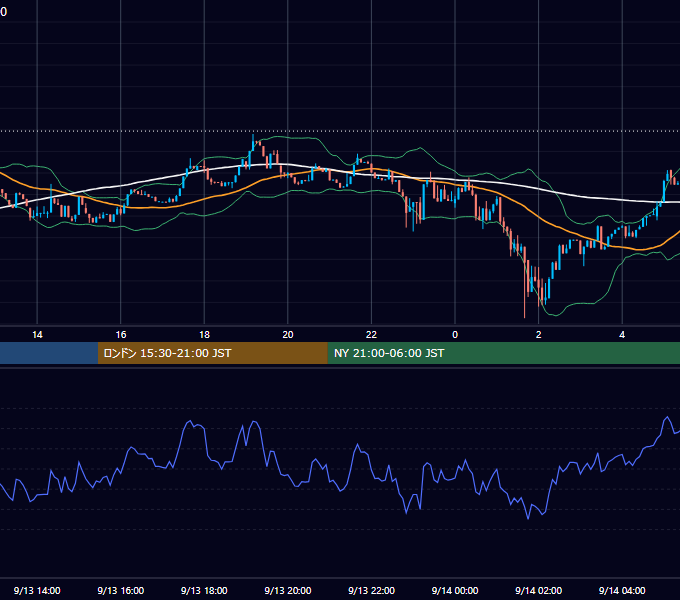680x600 pixels.
Task: Click the 0 hour axis label
Action: point(455,335)
